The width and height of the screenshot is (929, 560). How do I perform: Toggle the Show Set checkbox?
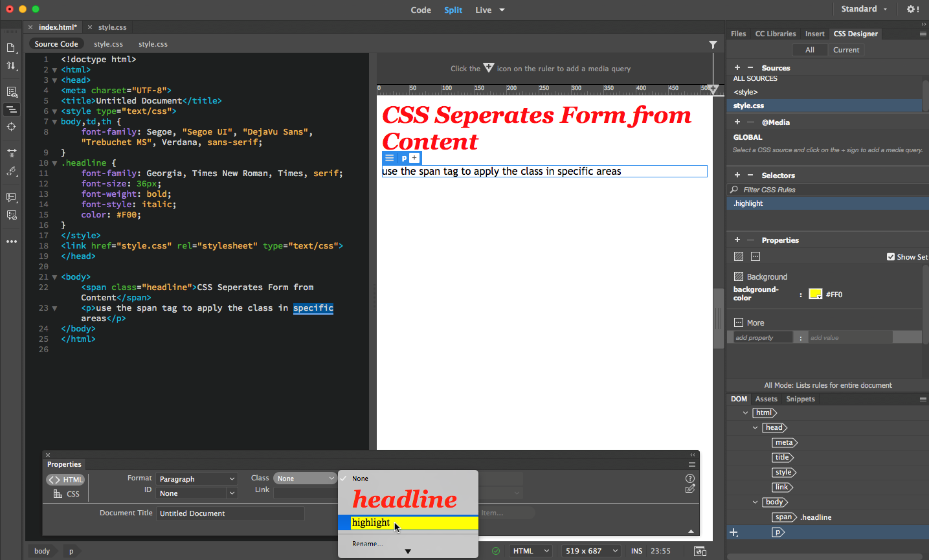(x=891, y=257)
